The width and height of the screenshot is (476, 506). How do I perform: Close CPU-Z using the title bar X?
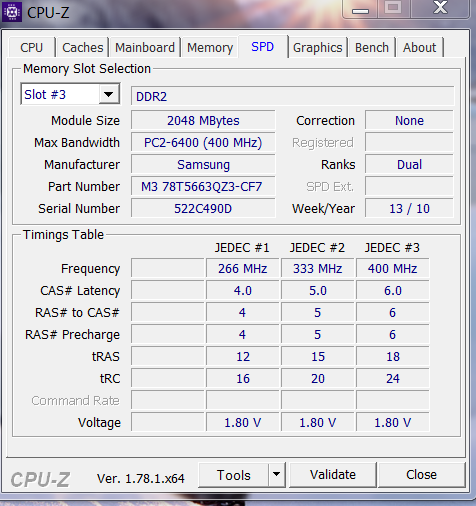440,8
